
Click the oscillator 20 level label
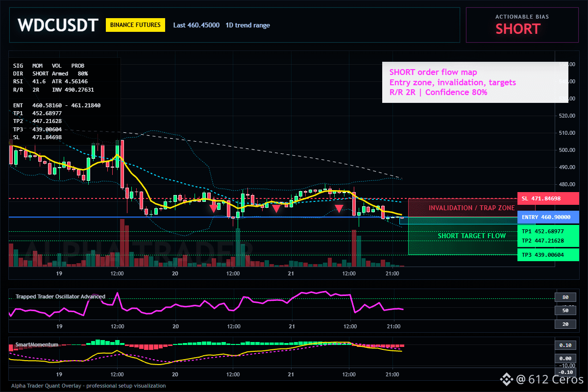(565, 324)
